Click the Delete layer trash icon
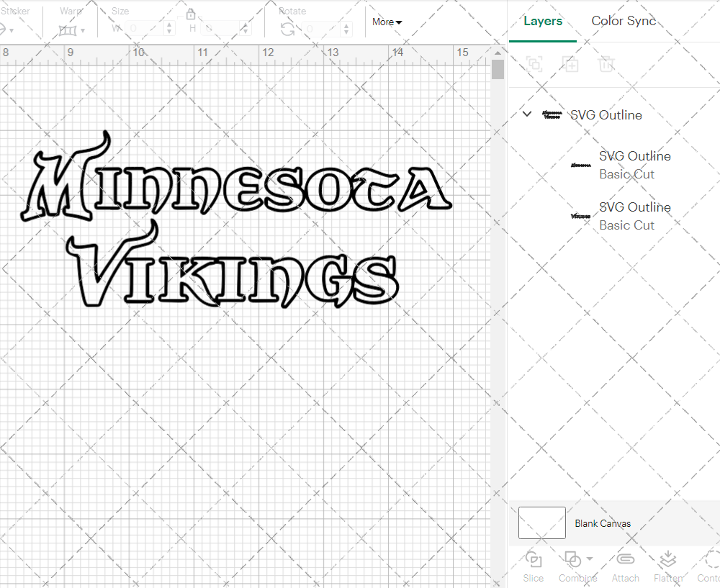720x588 pixels. 606,64
